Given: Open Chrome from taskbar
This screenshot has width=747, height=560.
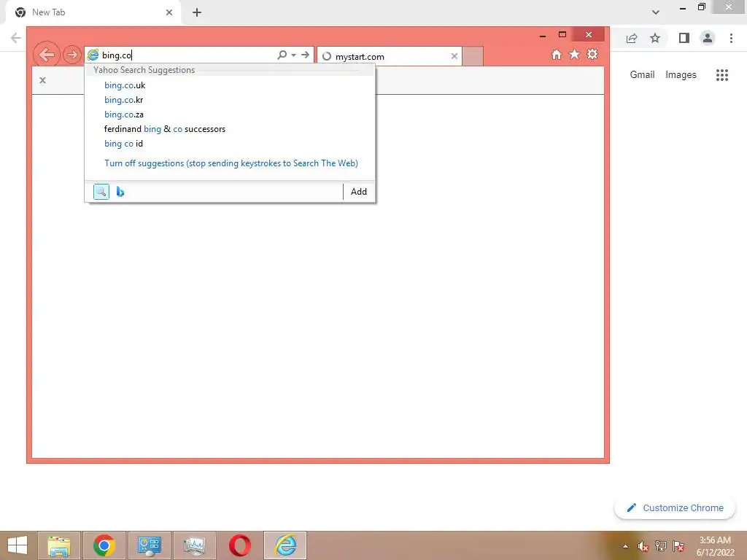Looking at the screenshot, I should [104, 545].
